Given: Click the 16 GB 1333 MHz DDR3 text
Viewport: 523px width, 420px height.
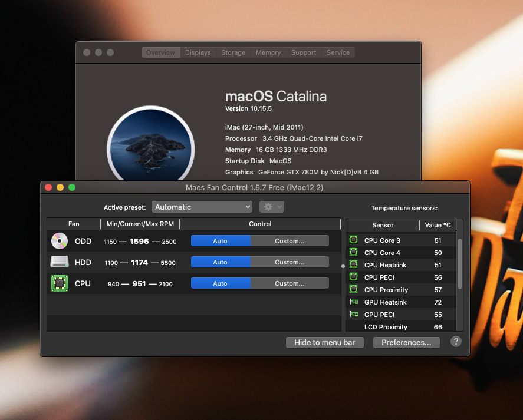Looking at the screenshot, I should coord(291,150).
